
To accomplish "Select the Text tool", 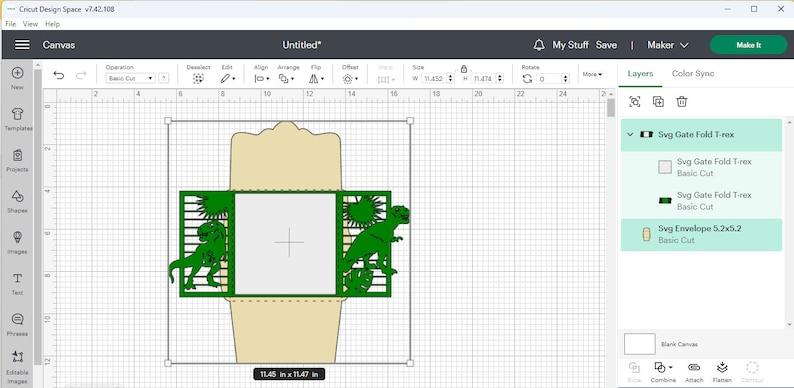I will point(17,283).
